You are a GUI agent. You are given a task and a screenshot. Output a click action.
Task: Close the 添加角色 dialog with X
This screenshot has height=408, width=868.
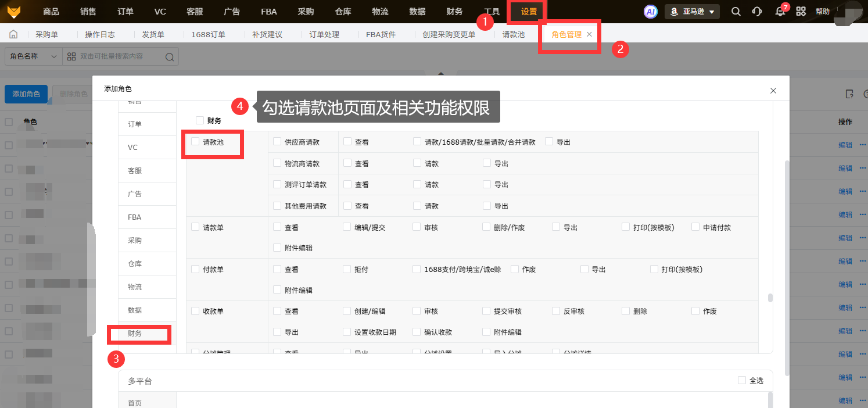pos(773,91)
